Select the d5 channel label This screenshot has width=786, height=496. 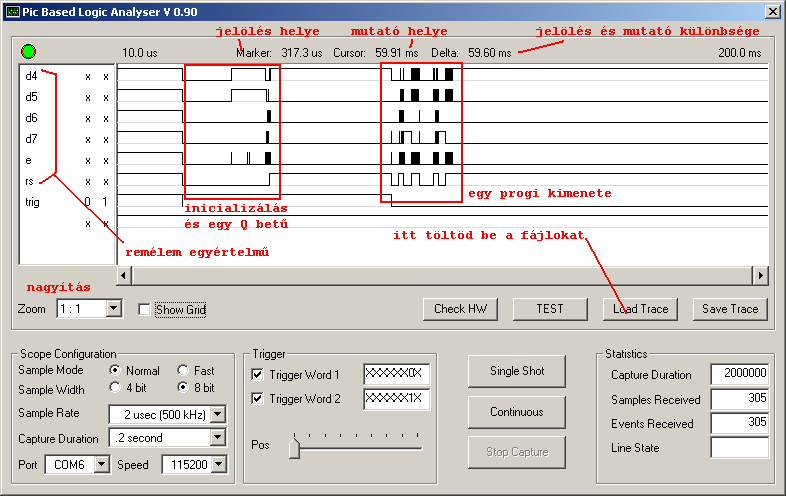click(x=31, y=97)
